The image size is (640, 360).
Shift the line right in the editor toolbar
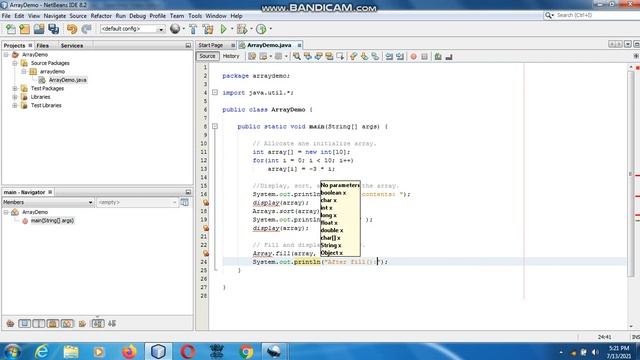tap(400, 57)
